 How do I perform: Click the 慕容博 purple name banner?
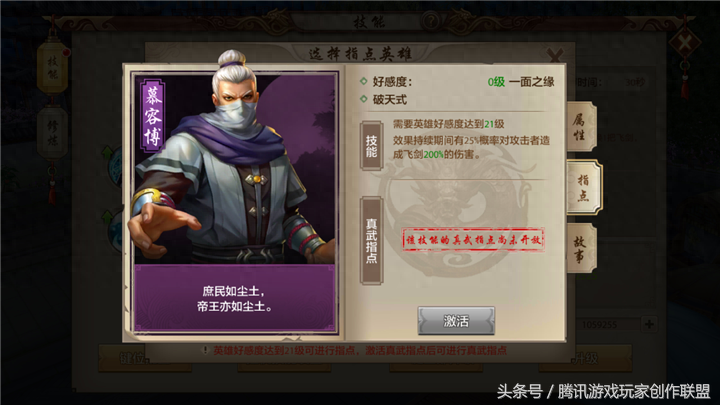[152, 115]
